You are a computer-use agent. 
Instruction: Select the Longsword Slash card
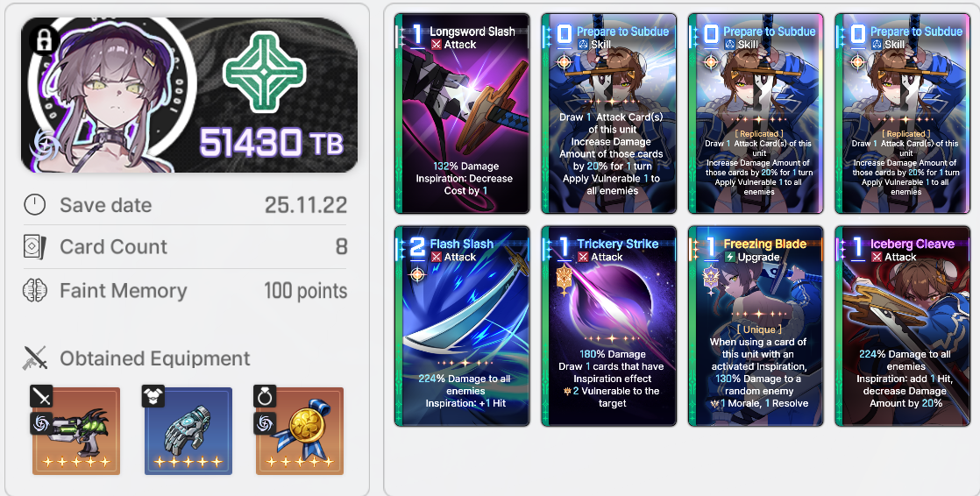point(462,114)
